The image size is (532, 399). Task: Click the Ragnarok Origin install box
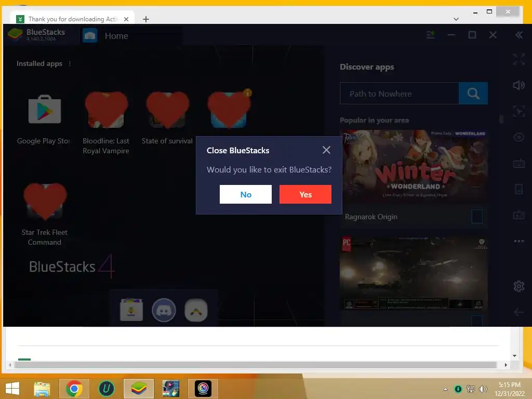click(477, 217)
